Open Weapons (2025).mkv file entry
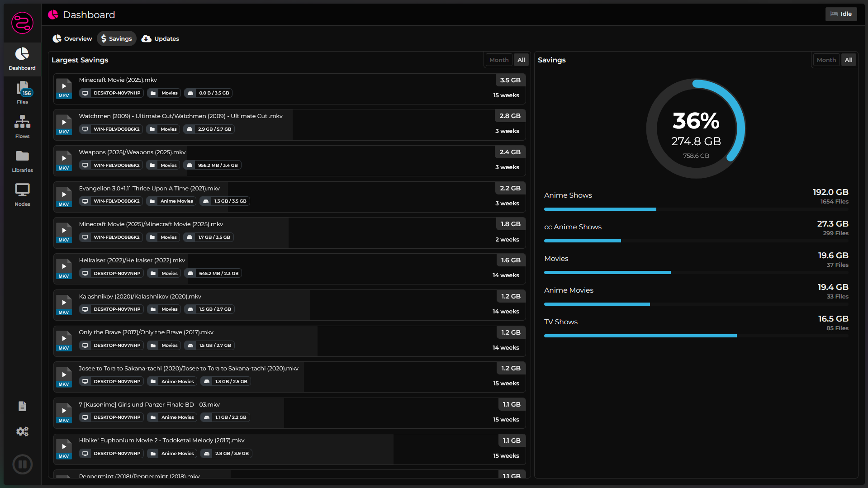 (x=132, y=152)
